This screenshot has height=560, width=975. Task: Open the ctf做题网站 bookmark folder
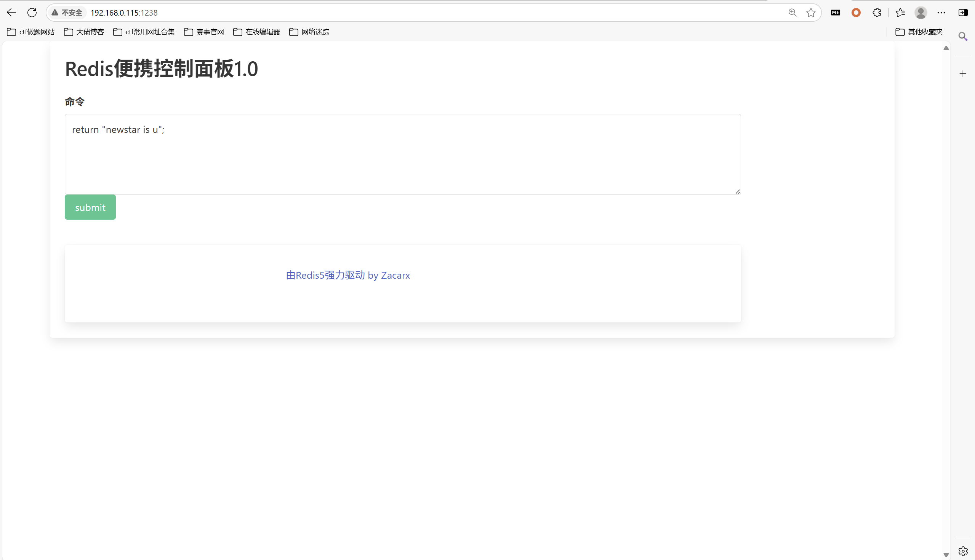(x=31, y=32)
